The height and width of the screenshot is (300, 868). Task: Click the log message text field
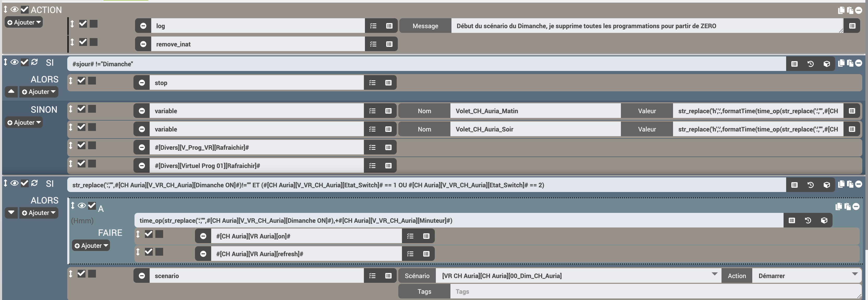(x=647, y=26)
